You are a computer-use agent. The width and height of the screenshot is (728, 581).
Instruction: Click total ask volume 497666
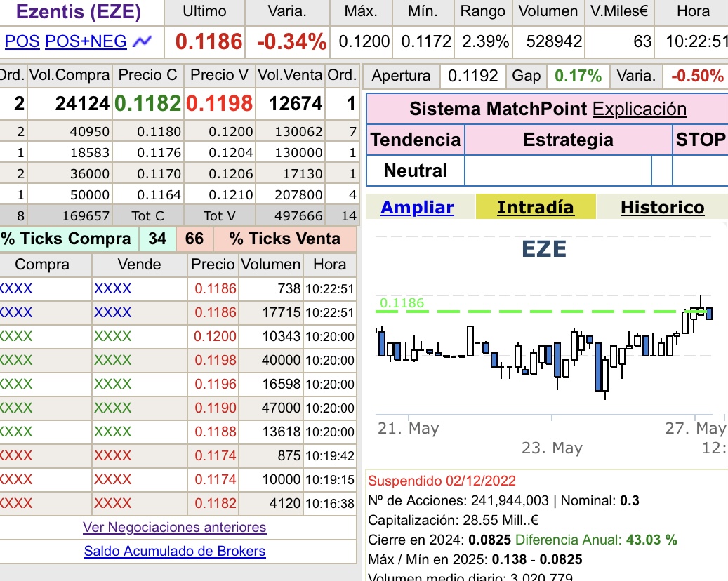tap(298, 216)
